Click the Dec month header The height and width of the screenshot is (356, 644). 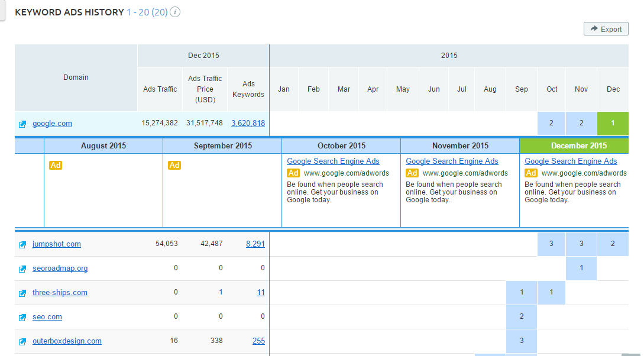pyautogui.click(x=613, y=89)
